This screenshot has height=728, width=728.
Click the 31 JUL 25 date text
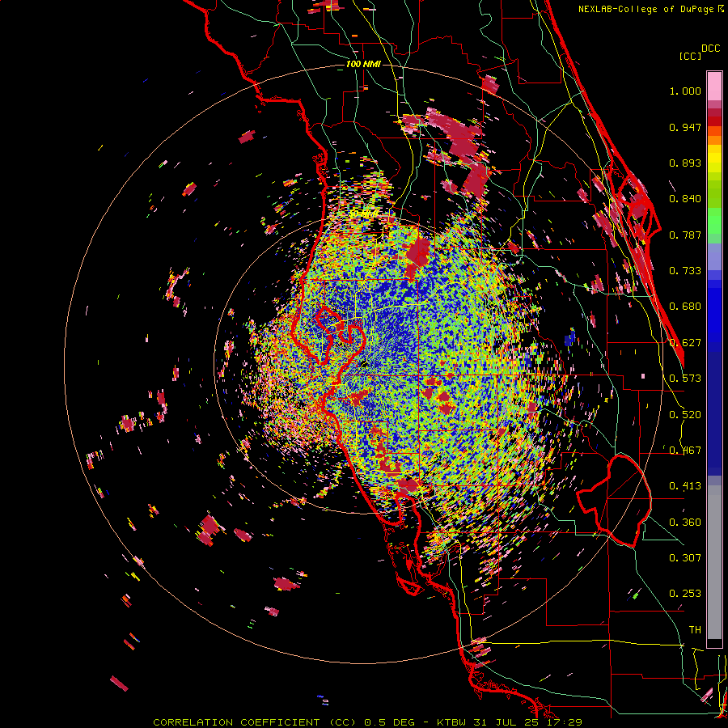(x=507, y=722)
